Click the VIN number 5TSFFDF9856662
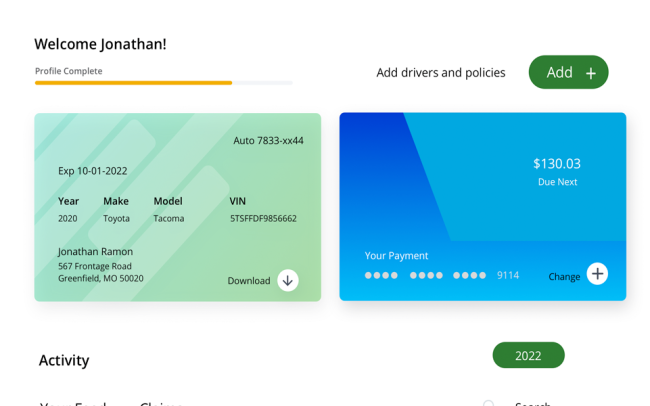The image size is (650, 406). (x=263, y=219)
